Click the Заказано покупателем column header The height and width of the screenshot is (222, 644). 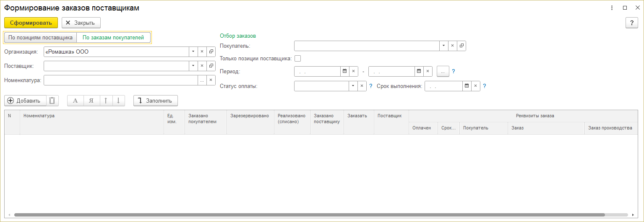pyautogui.click(x=206, y=122)
